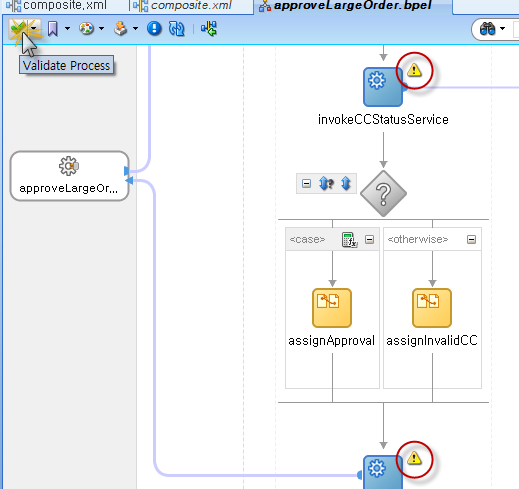
Task: Select the bottom blue gear activity
Action: [x=383, y=472]
